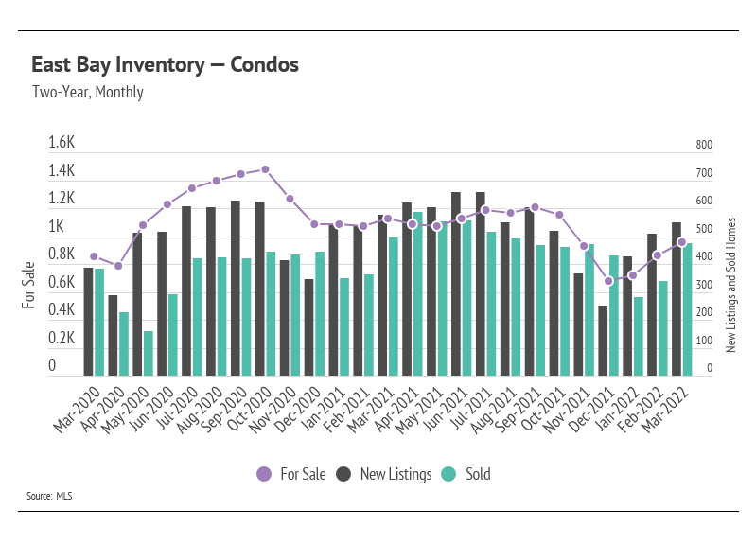Click the May-2020 teal Sold bar
This screenshot has width=756, height=544.
click(149, 354)
